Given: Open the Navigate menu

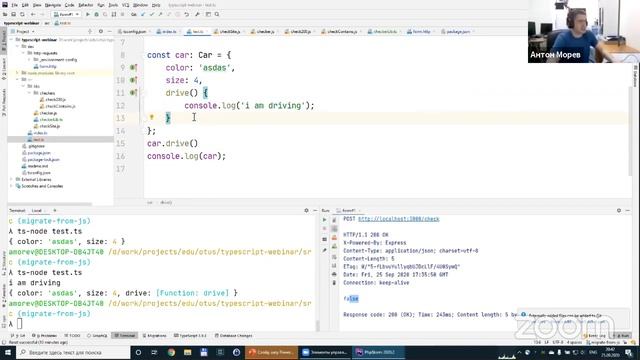Looking at the screenshot, I should point(53,5).
